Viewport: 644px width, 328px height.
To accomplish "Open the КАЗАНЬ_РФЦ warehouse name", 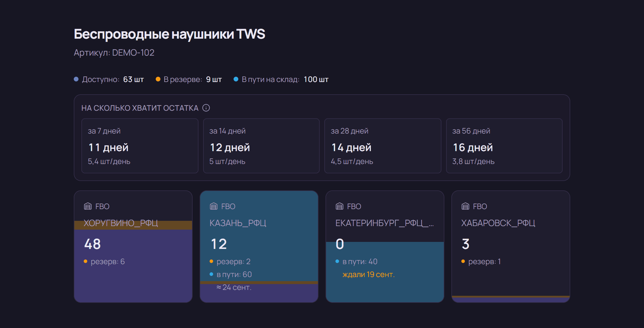I will click(x=238, y=223).
